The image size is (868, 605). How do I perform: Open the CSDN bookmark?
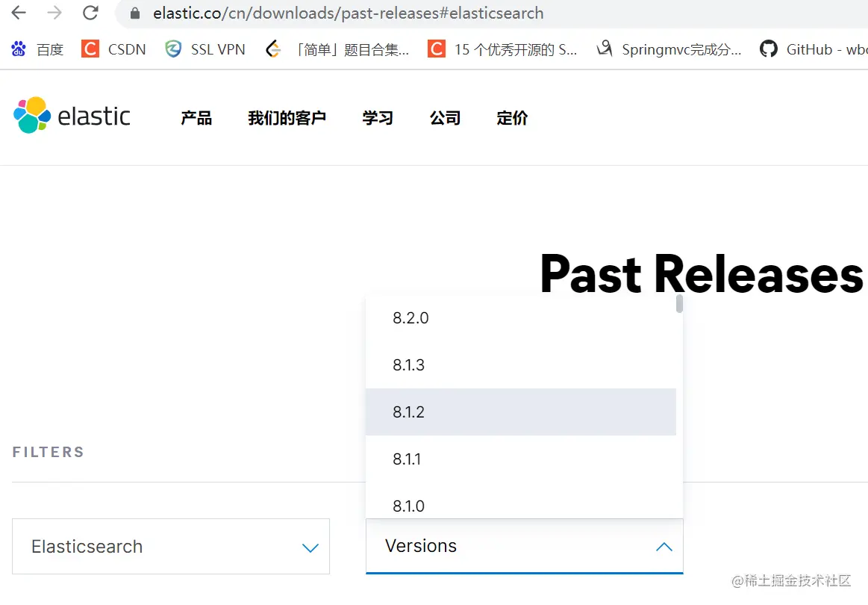pos(113,49)
